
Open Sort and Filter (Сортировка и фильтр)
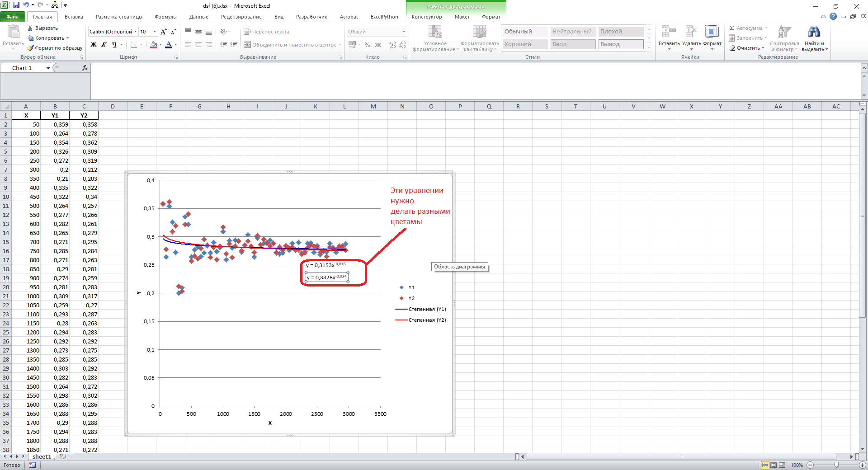pyautogui.click(x=784, y=38)
